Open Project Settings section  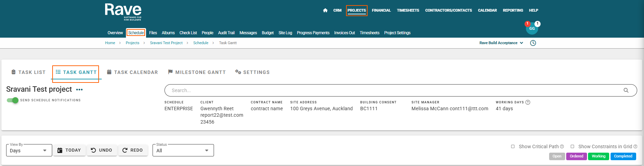[397, 33]
